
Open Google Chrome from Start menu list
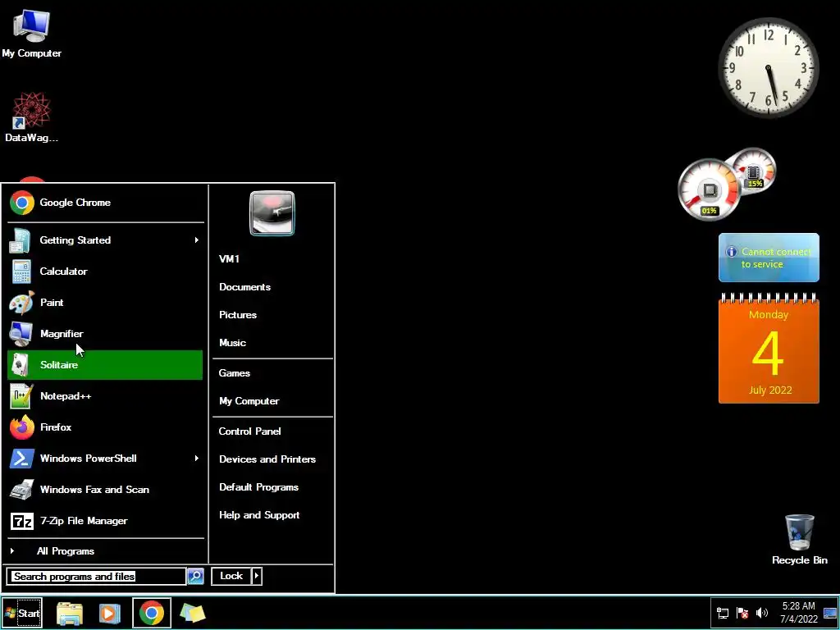point(105,203)
